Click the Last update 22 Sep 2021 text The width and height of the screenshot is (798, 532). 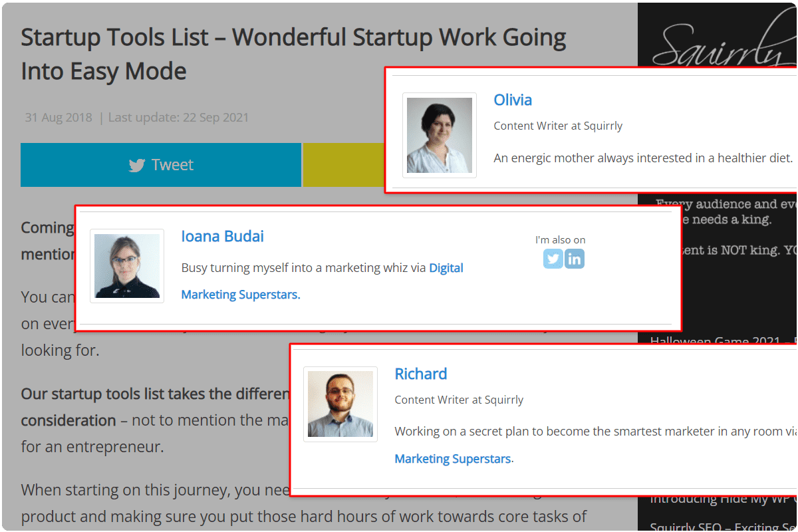pos(178,118)
